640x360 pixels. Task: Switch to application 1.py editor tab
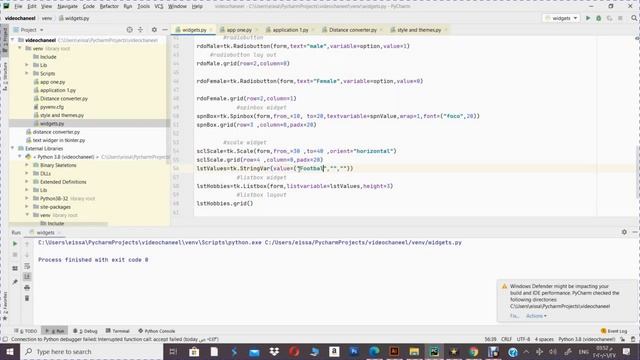click(x=290, y=30)
